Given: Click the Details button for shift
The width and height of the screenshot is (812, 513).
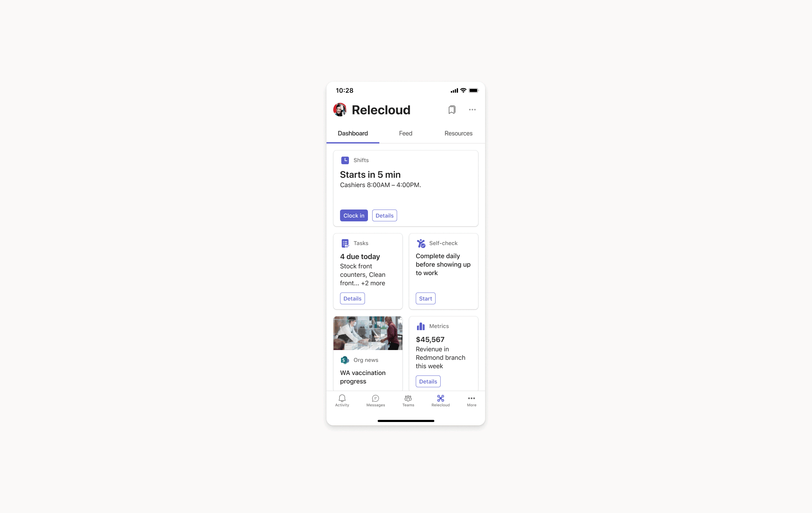Looking at the screenshot, I should click(384, 215).
